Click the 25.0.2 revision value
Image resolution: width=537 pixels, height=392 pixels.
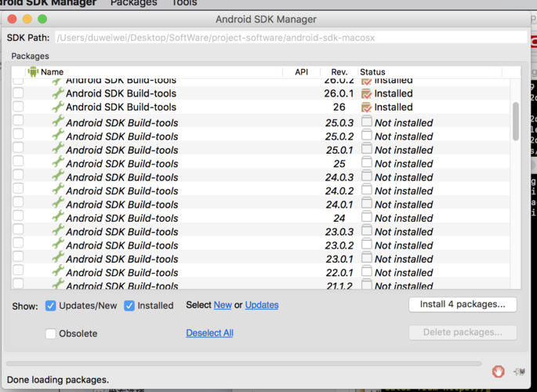(x=339, y=136)
